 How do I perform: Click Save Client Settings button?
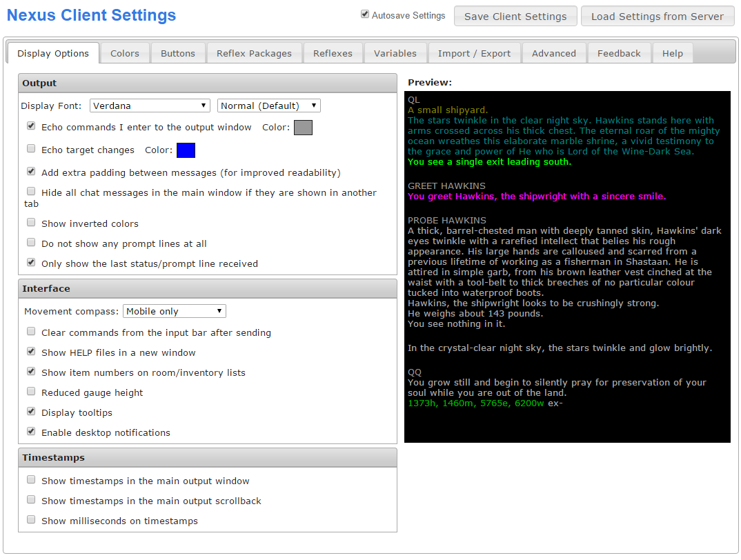(515, 17)
